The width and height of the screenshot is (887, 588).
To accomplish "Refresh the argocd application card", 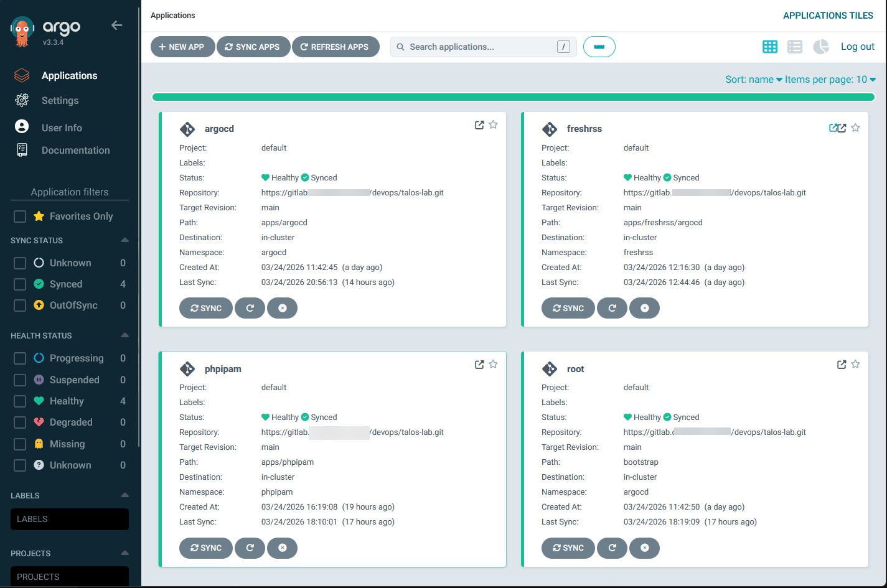I will (250, 308).
